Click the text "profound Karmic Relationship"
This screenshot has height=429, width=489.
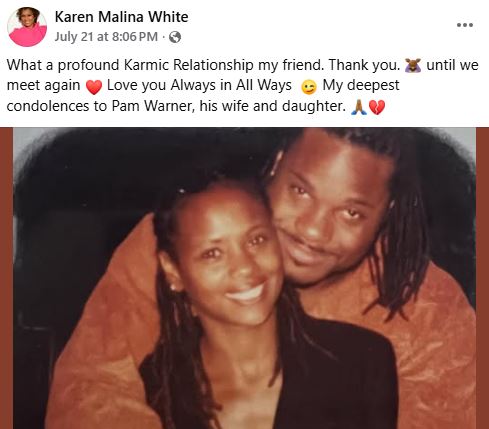[156, 65]
